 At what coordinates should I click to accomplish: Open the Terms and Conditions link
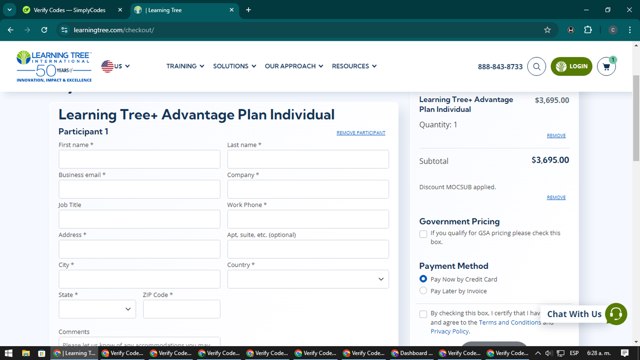(510, 322)
